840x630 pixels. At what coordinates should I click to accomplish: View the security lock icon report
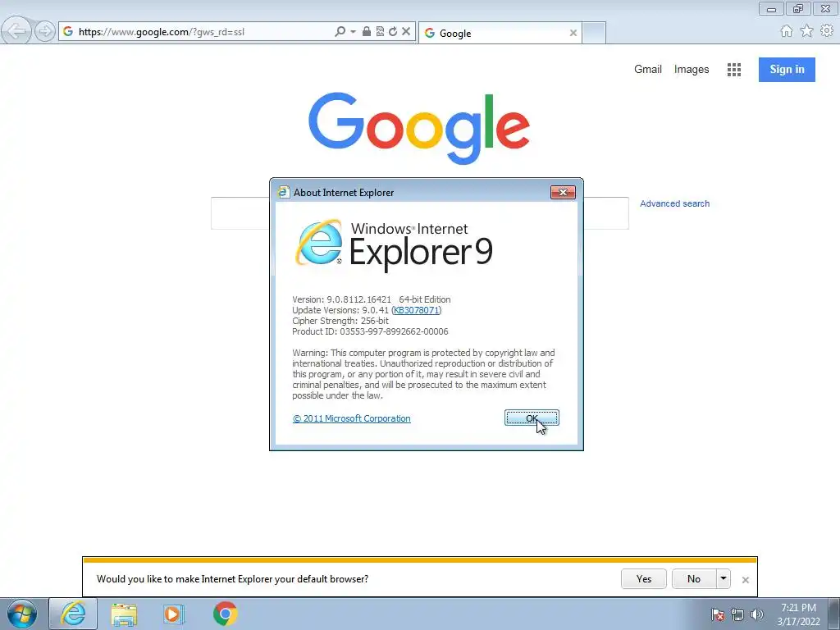(x=367, y=32)
